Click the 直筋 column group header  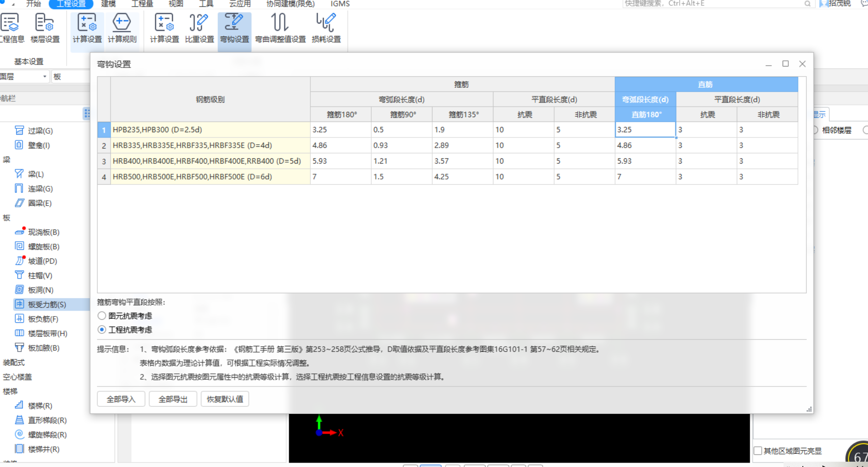pyautogui.click(x=706, y=84)
